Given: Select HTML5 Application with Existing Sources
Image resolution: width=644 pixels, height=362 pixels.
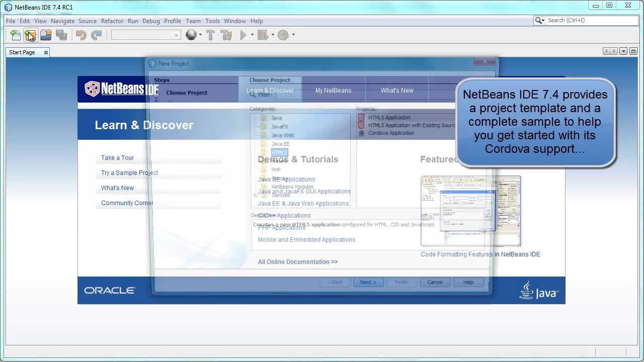Looking at the screenshot, I should [x=412, y=125].
